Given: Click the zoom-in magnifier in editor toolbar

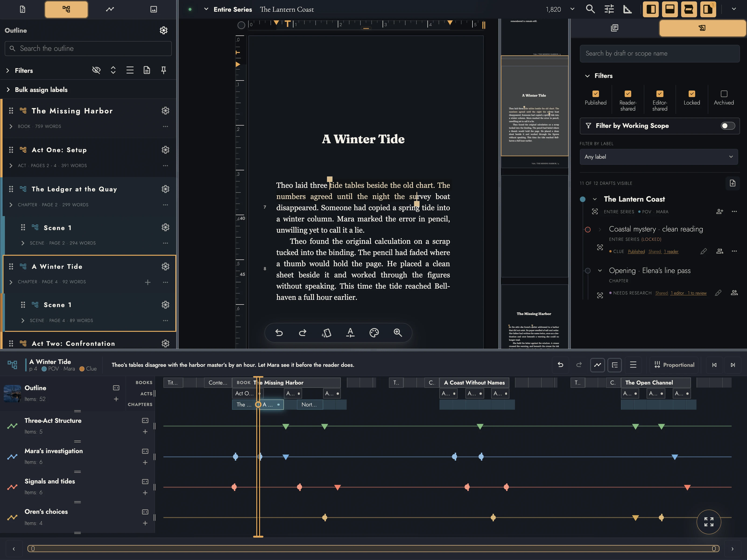Looking at the screenshot, I should point(398,333).
